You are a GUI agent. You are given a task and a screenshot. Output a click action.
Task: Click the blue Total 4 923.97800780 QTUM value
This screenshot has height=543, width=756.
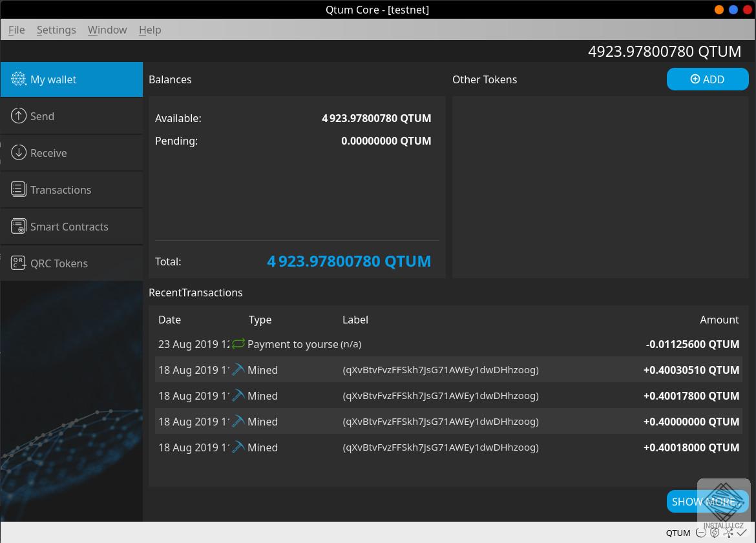pos(349,261)
